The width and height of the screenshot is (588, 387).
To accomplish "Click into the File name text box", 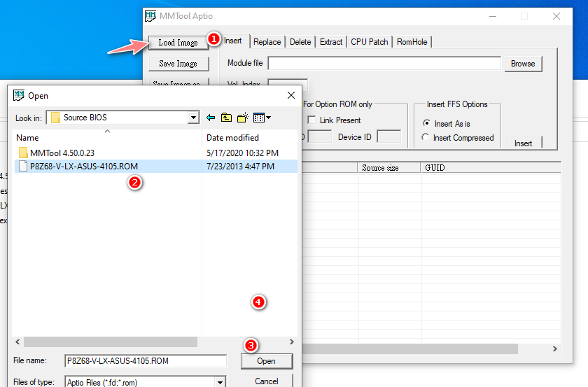I will (x=146, y=360).
